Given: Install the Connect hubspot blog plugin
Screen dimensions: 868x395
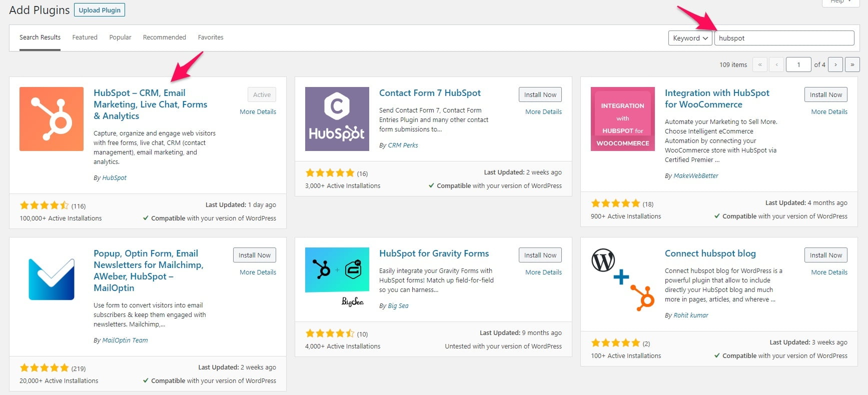Looking at the screenshot, I should coord(826,255).
